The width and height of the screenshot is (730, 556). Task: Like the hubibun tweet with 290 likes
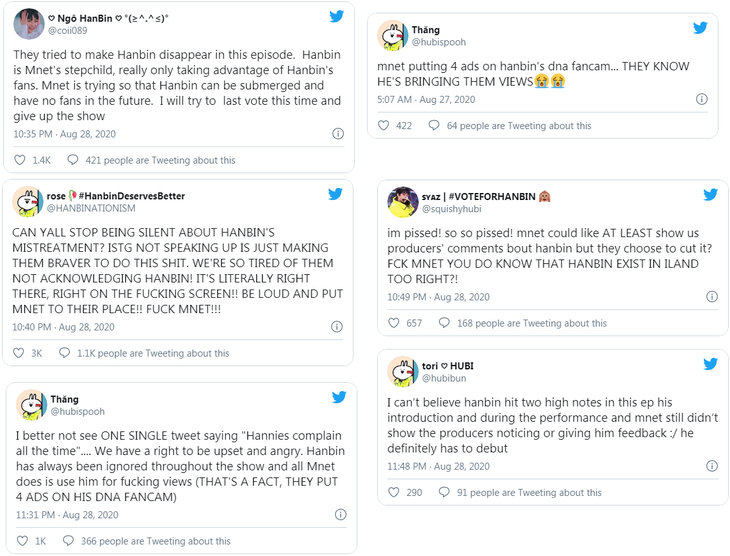point(393,492)
